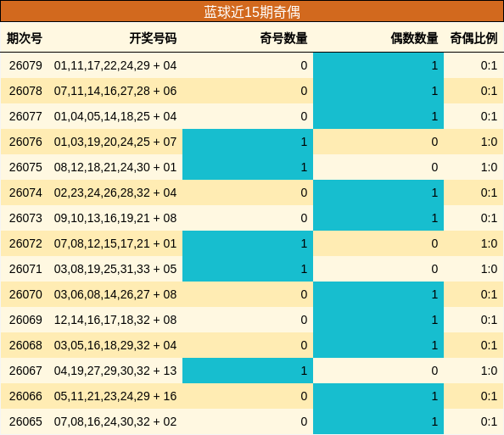504x435 pixels.
Task: Click period number 26071
Action: [x=25, y=269]
